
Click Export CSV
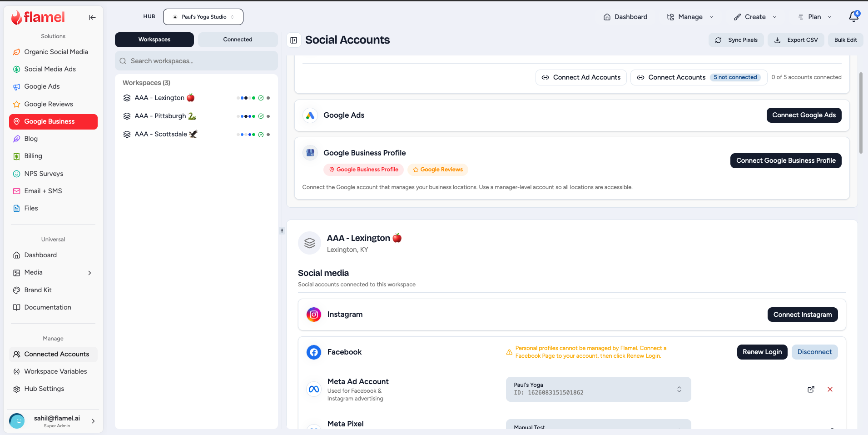tap(796, 40)
